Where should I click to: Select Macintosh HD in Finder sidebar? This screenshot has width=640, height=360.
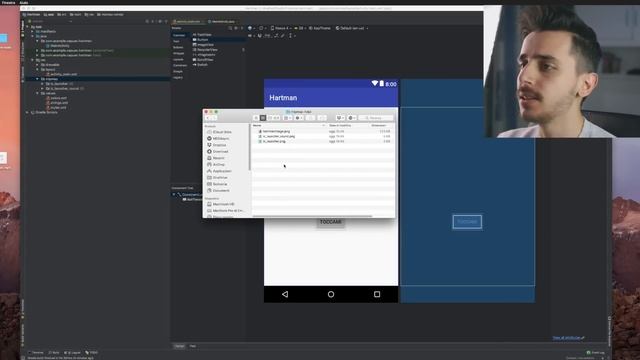pyautogui.click(x=221, y=204)
